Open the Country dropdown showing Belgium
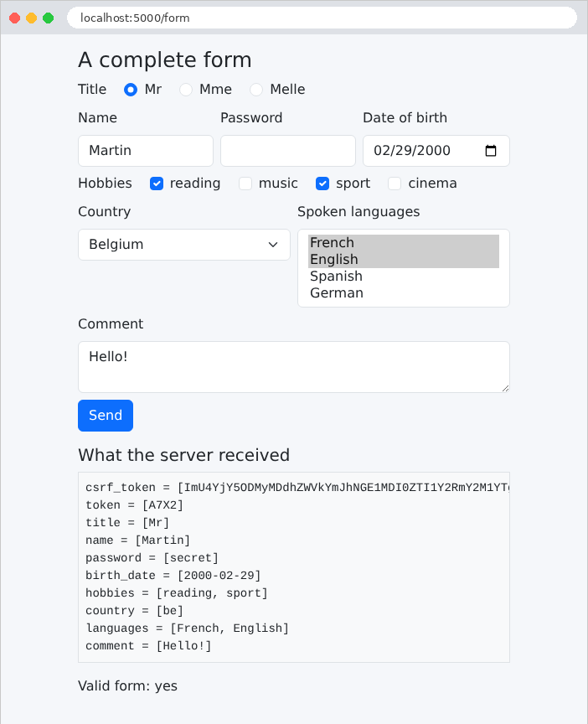 (x=184, y=245)
